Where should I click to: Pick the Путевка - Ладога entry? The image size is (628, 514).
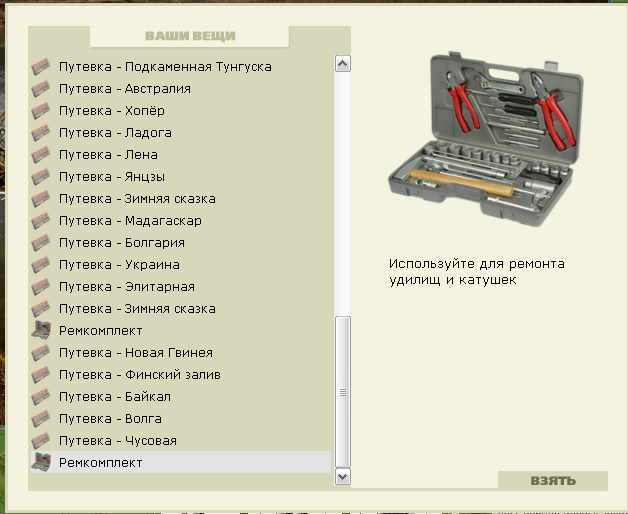(181, 133)
